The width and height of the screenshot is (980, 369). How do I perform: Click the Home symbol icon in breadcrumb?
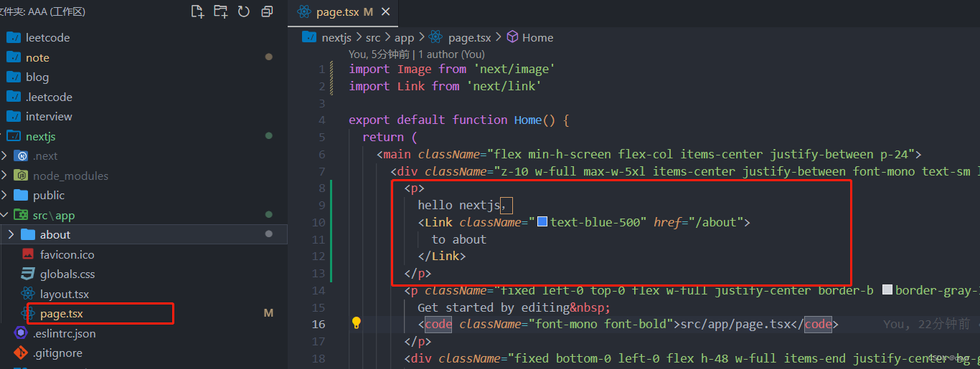click(x=512, y=37)
